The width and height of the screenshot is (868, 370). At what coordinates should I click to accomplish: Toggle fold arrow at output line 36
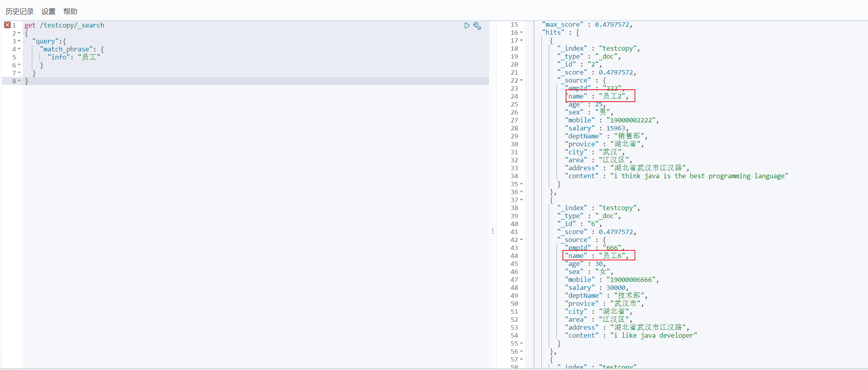pos(521,192)
